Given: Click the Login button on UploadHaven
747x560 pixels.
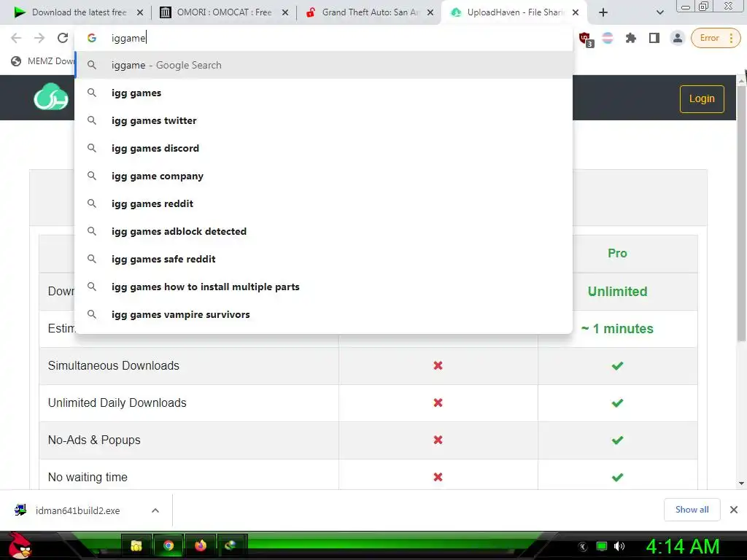Looking at the screenshot, I should [x=702, y=98].
